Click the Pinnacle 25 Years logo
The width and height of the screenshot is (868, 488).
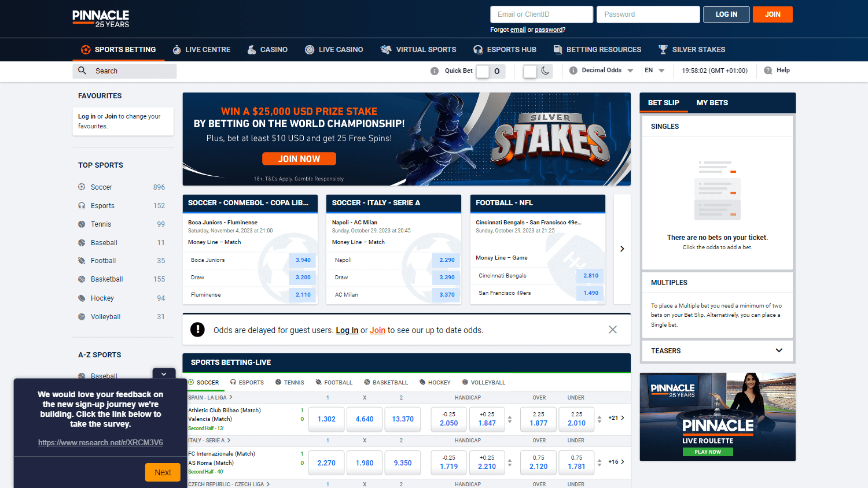pos(101,19)
